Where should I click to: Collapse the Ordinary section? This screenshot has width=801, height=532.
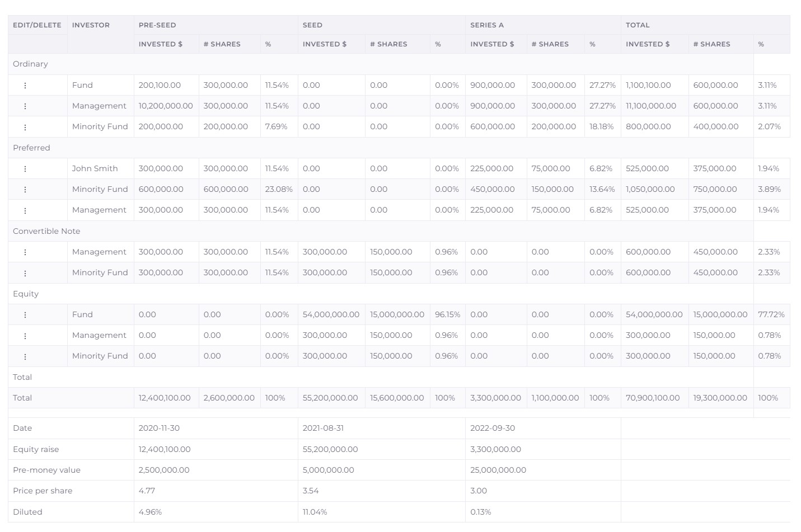(x=30, y=64)
